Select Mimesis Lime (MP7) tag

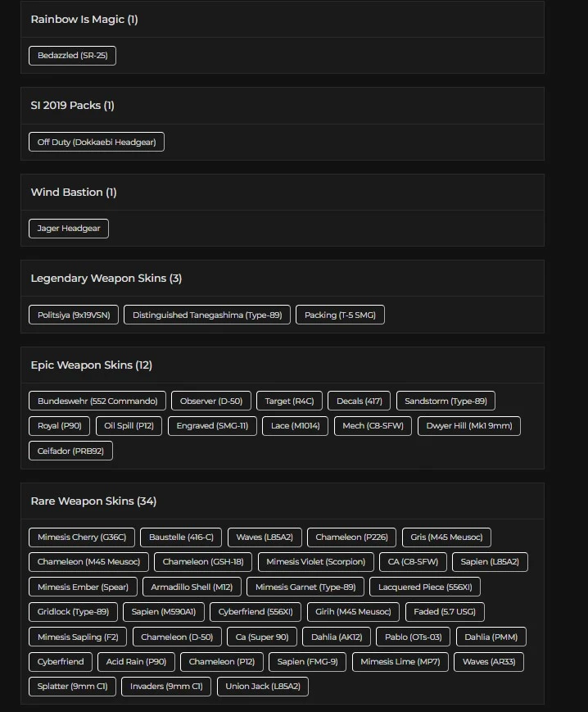400,661
